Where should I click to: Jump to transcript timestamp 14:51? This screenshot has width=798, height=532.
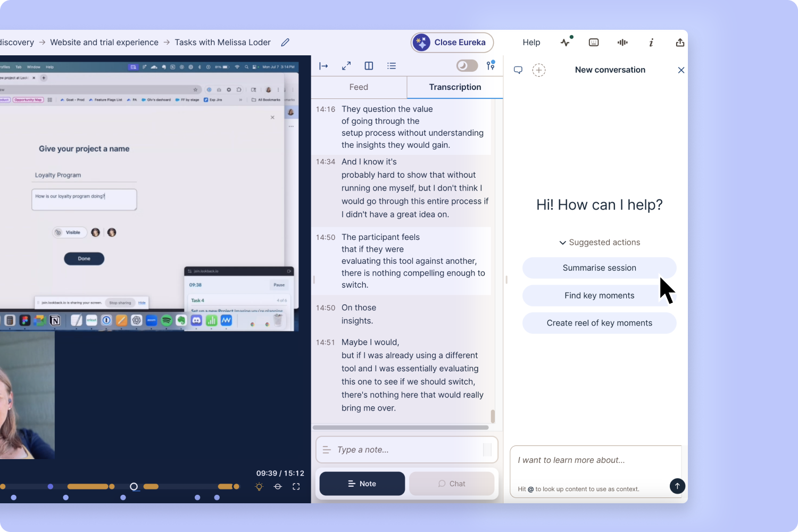pyautogui.click(x=326, y=342)
